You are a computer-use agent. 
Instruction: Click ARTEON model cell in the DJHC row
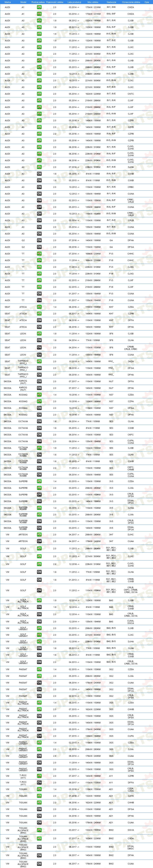click(x=23, y=535)
